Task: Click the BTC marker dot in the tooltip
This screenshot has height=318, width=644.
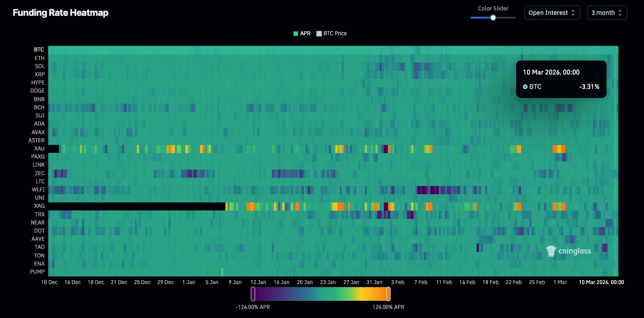Action: click(x=525, y=87)
